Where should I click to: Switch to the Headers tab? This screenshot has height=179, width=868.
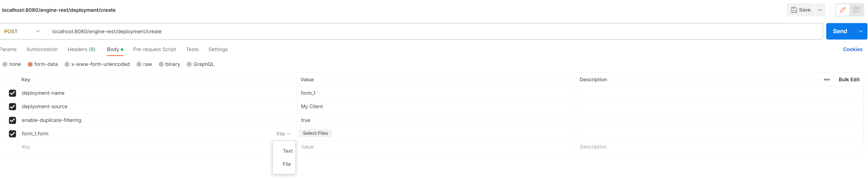pyautogui.click(x=81, y=49)
